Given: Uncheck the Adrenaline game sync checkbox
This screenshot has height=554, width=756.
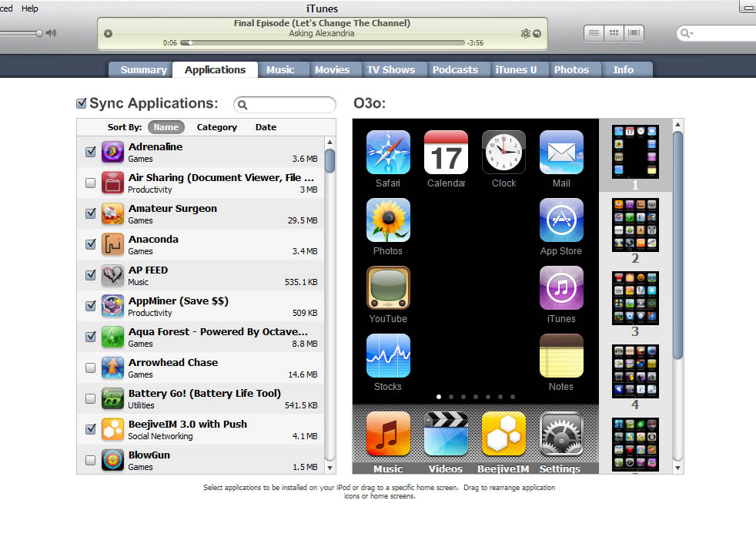Looking at the screenshot, I should click(x=90, y=152).
